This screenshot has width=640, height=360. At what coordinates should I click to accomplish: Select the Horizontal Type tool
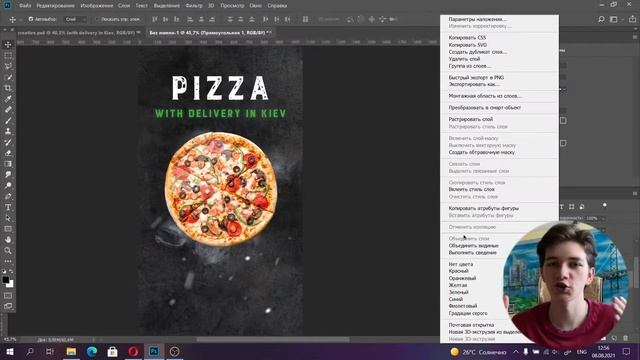(8, 207)
